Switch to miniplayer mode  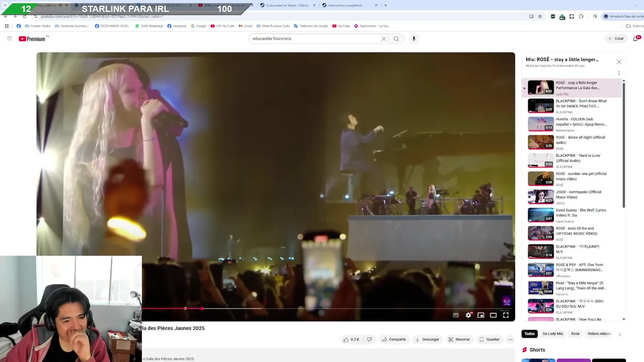pos(481,315)
